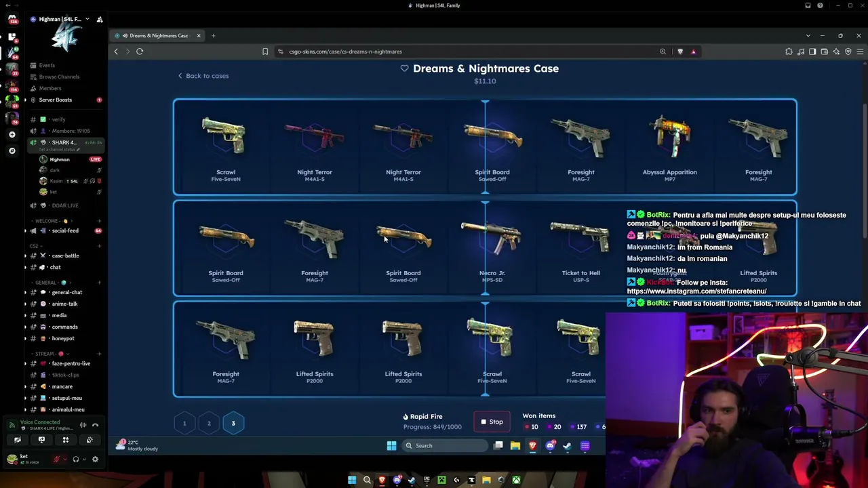Favorite the case with the heart icon
The height and width of the screenshot is (488, 868).
coord(404,68)
